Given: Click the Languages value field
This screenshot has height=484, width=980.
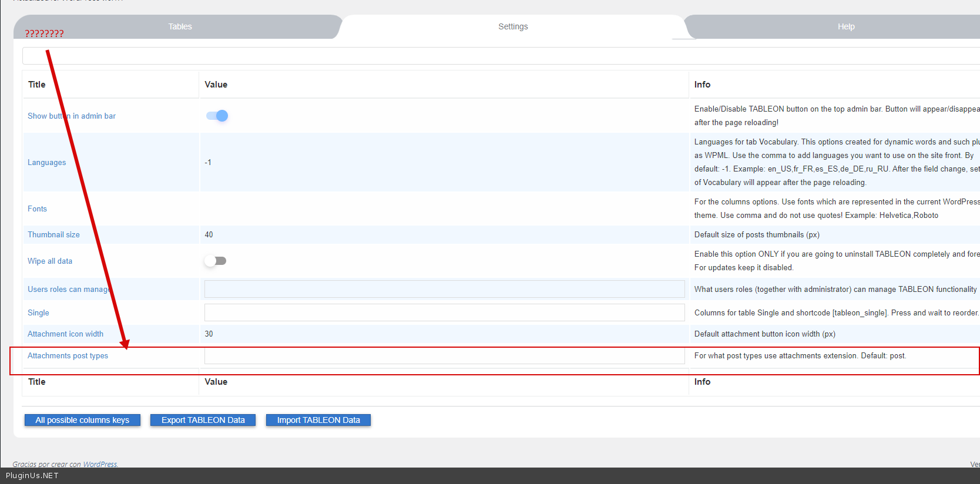Looking at the screenshot, I should tap(444, 163).
